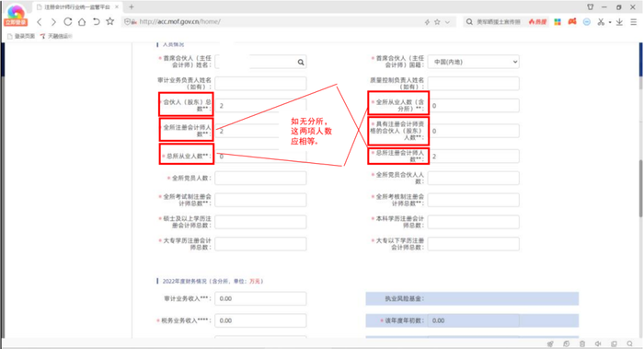This screenshot has width=644, height=349.
Task: Click the 总所注册会计师人数 input field
Action: pos(474,157)
